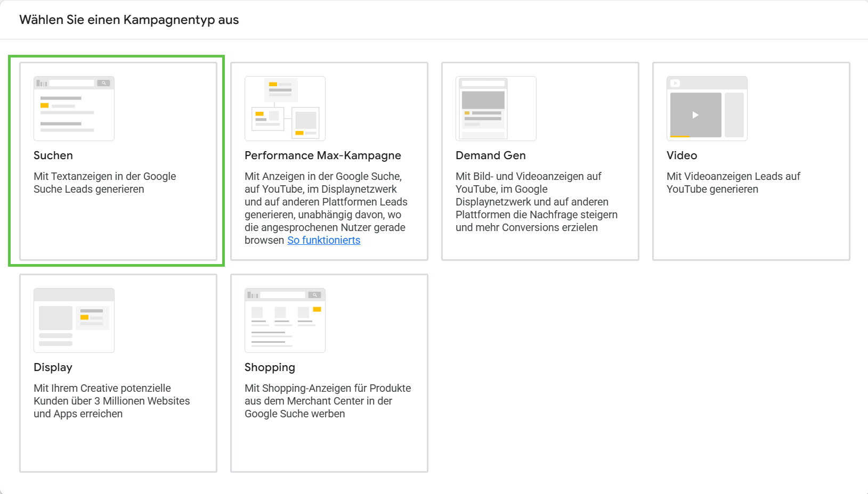Click the Suchen campaign illustration icon
Image resolution: width=868 pixels, height=494 pixels.
(x=74, y=109)
